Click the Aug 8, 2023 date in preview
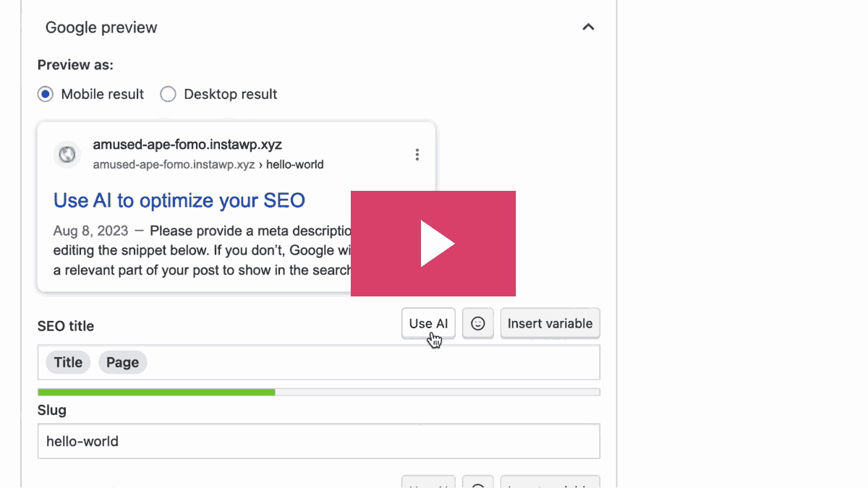The width and height of the screenshot is (868, 488). [x=90, y=231]
